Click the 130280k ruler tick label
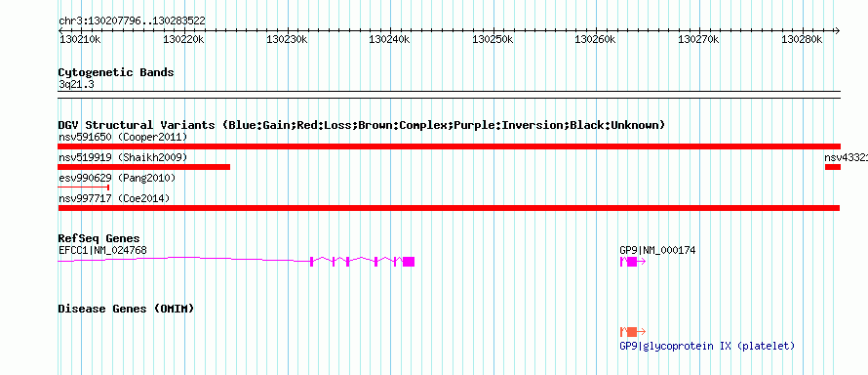868x375 pixels. click(x=801, y=39)
